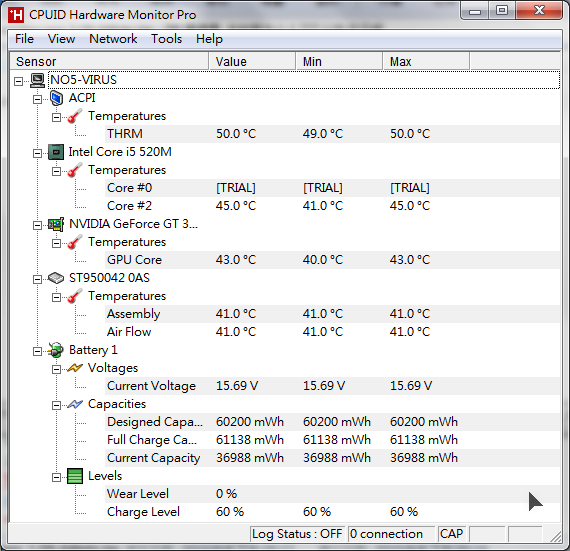Click the Max column header
The width and height of the screenshot is (570, 551).
426,61
